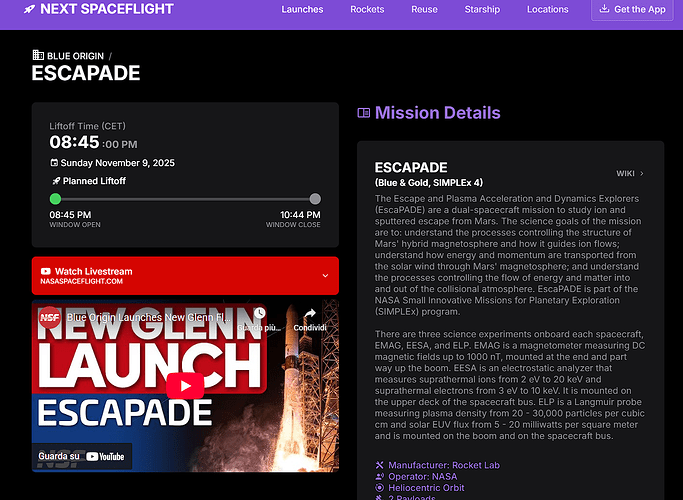
Task: Play the New Glenn Launch video
Action: 185,386
